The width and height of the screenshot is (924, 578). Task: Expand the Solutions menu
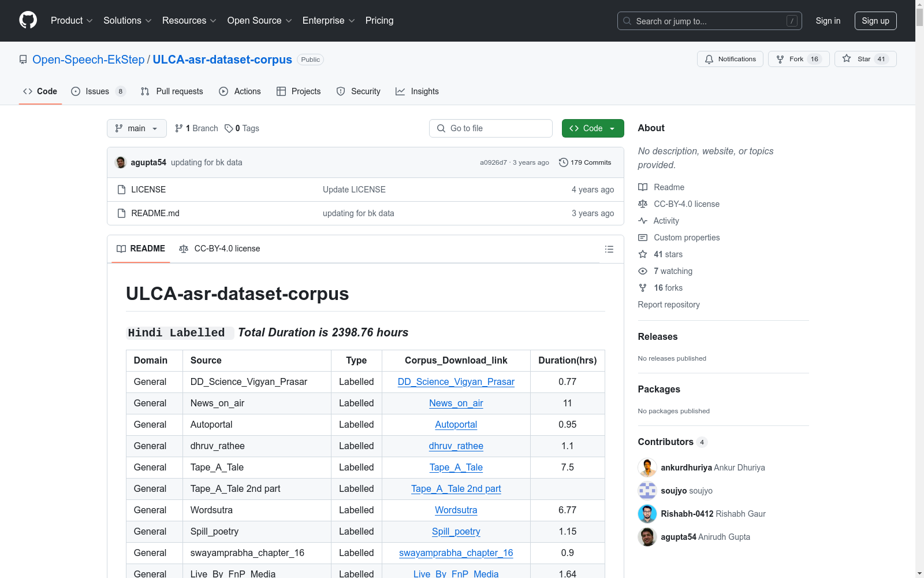coord(128,21)
